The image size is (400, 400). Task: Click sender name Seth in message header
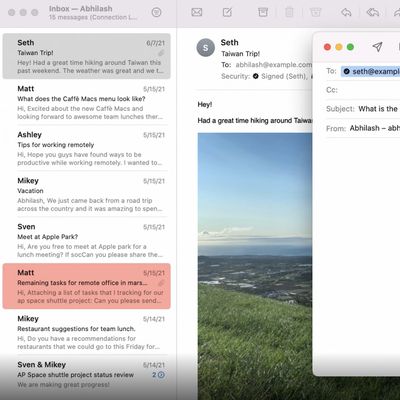[x=229, y=42]
